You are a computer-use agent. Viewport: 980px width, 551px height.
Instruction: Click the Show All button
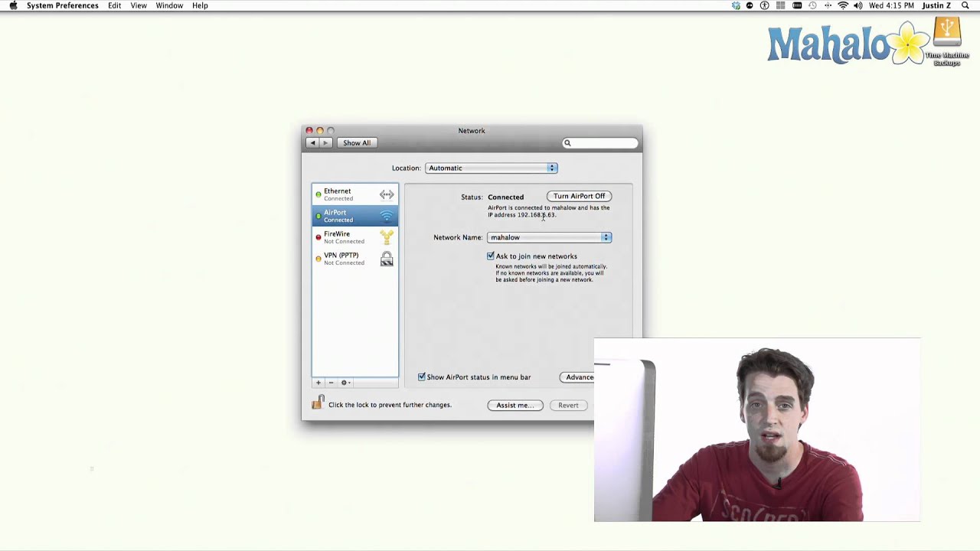356,143
